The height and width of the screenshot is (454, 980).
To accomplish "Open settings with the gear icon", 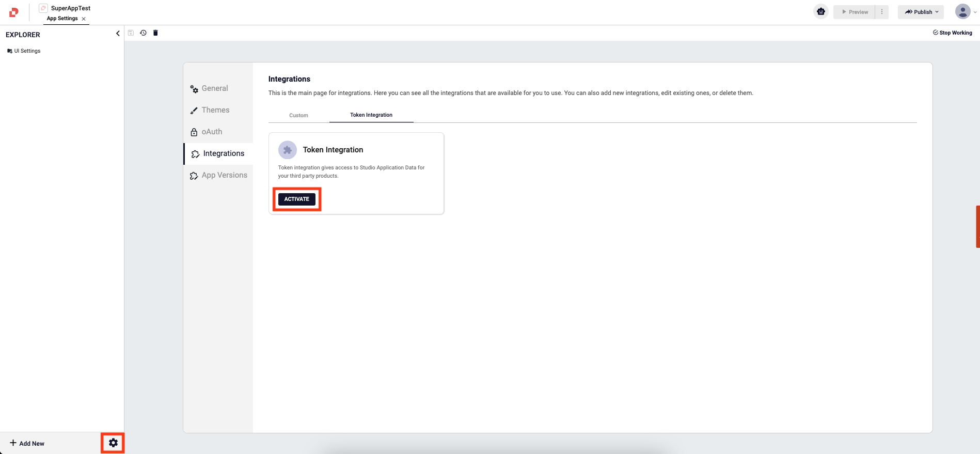I will pyautogui.click(x=113, y=443).
